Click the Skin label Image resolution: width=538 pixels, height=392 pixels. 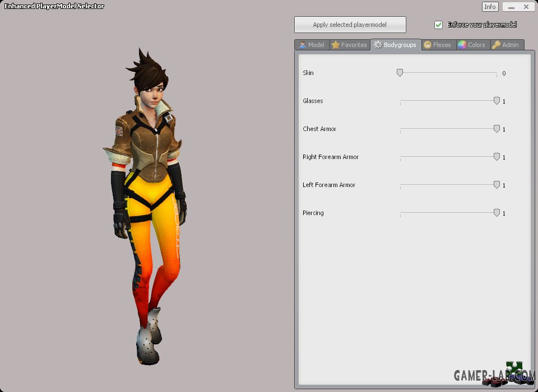click(x=308, y=73)
